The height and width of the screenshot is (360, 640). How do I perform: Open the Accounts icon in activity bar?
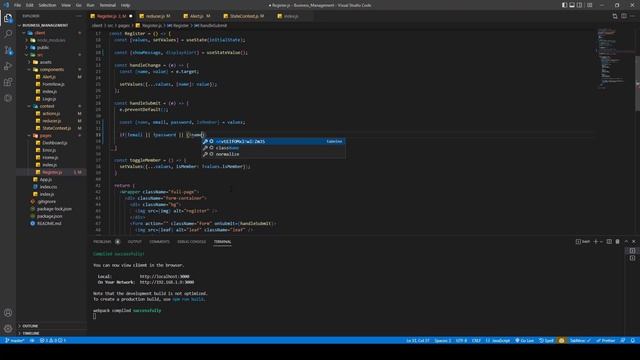[x=8, y=313]
